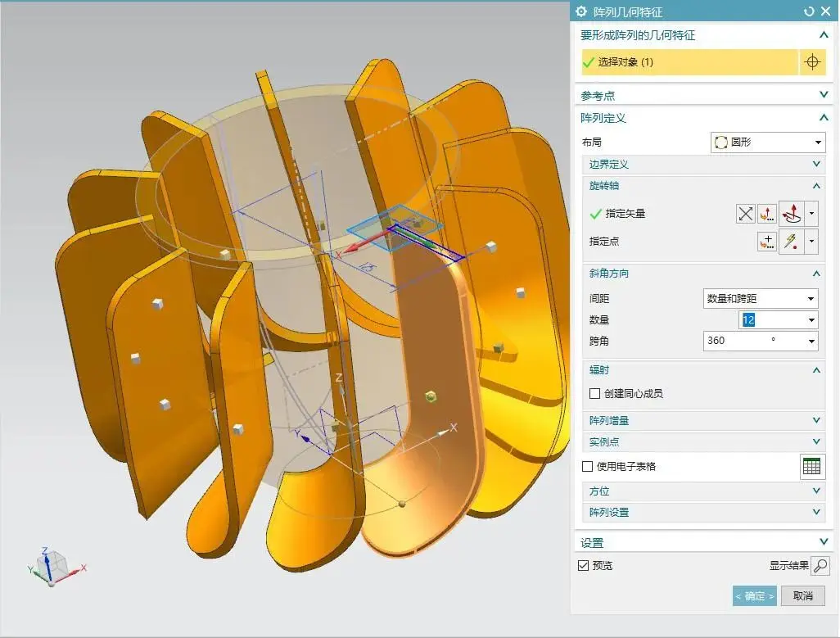Click the select object crosshair icon

[x=812, y=62]
